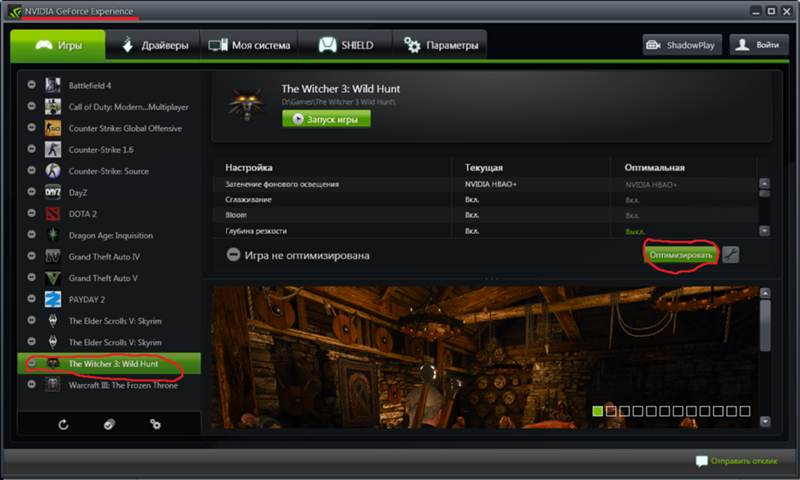Click the Затенение фонового освещения row
This screenshot has height=480, width=800.
pos(485,184)
